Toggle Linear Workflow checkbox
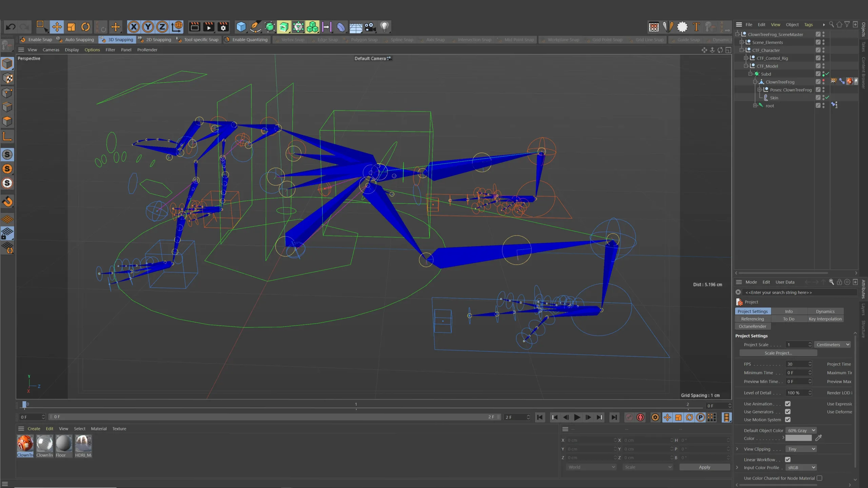This screenshot has width=868, height=488. tap(788, 460)
